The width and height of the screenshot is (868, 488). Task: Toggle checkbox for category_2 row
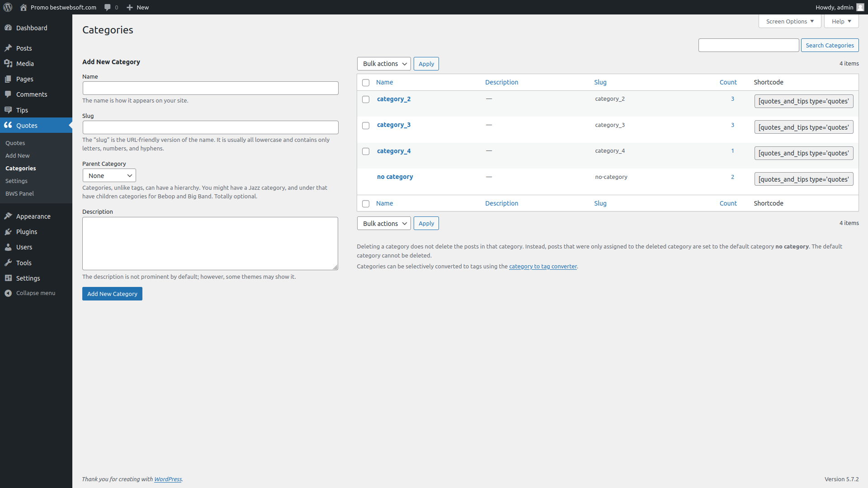pyautogui.click(x=365, y=99)
